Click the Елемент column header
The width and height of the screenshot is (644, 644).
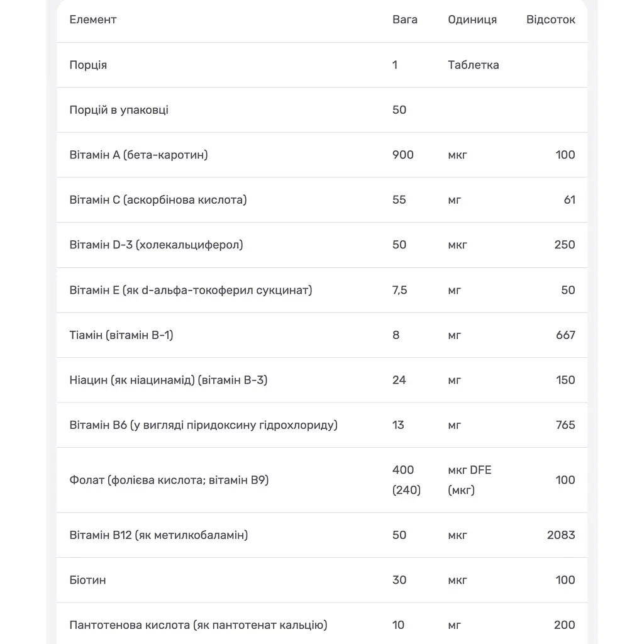tap(93, 19)
